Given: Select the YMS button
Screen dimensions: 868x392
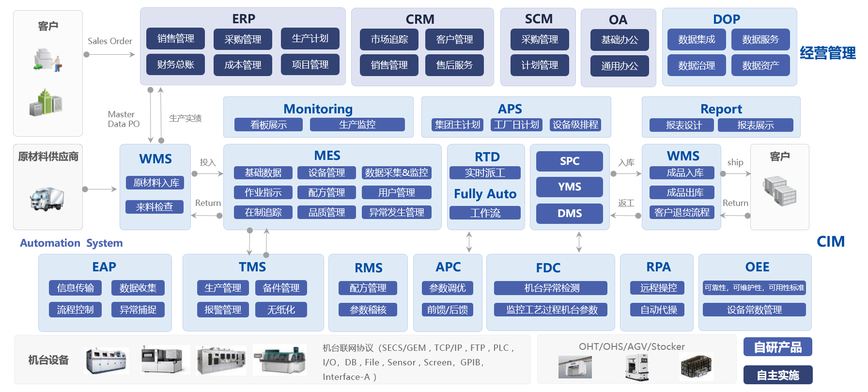Looking at the screenshot, I should [x=569, y=187].
